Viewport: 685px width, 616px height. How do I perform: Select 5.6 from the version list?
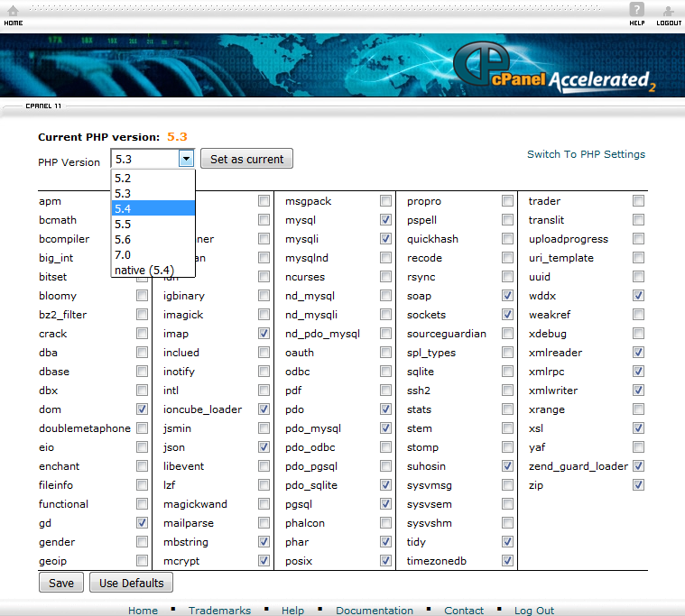coord(123,239)
